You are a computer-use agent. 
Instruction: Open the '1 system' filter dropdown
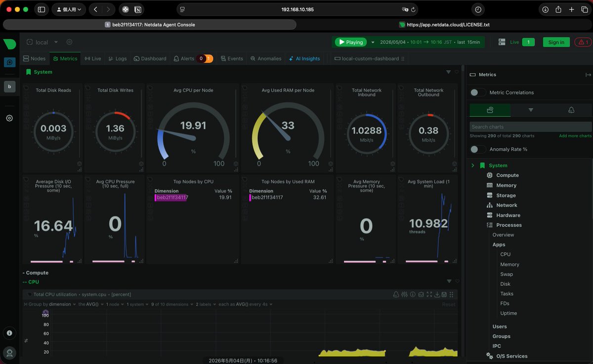click(x=137, y=304)
